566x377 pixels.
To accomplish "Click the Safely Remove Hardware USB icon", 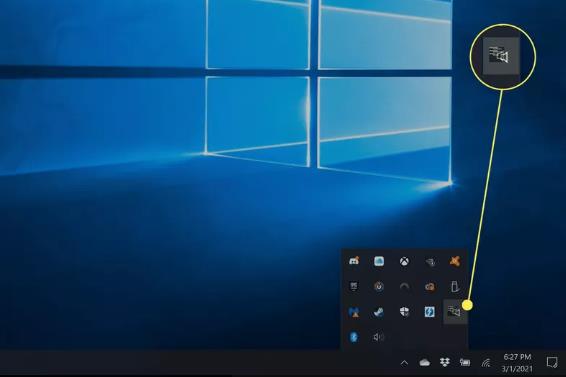I will (455, 287).
